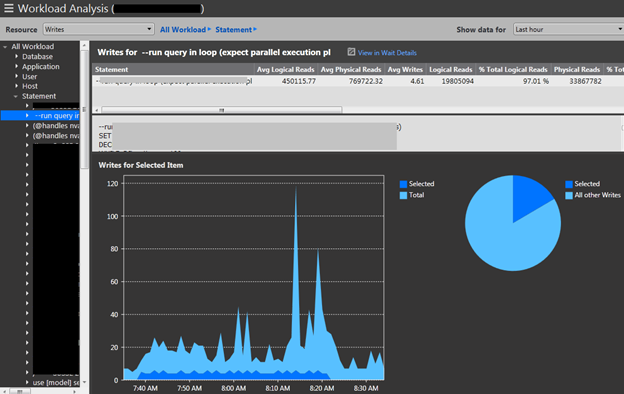Select the first (@handles nva statement
Screen dimensions: 624x394
[56, 126]
